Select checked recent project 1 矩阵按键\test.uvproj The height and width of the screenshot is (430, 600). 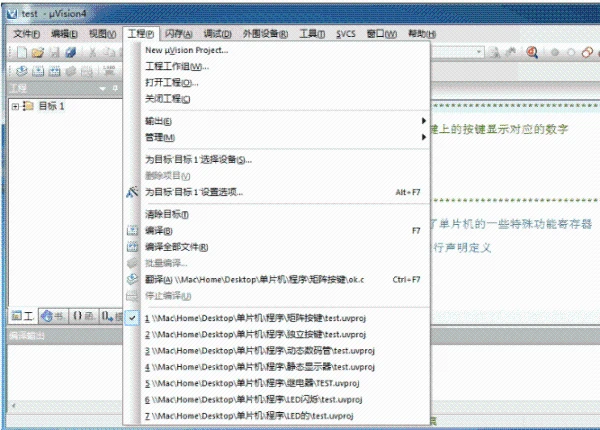coord(276,318)
